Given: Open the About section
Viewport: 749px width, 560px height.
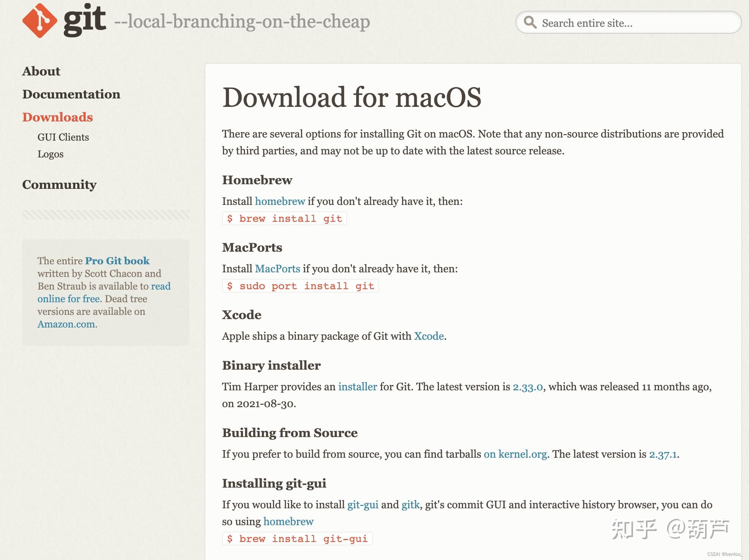Looking at the screenshot, I should coord(41,71).
